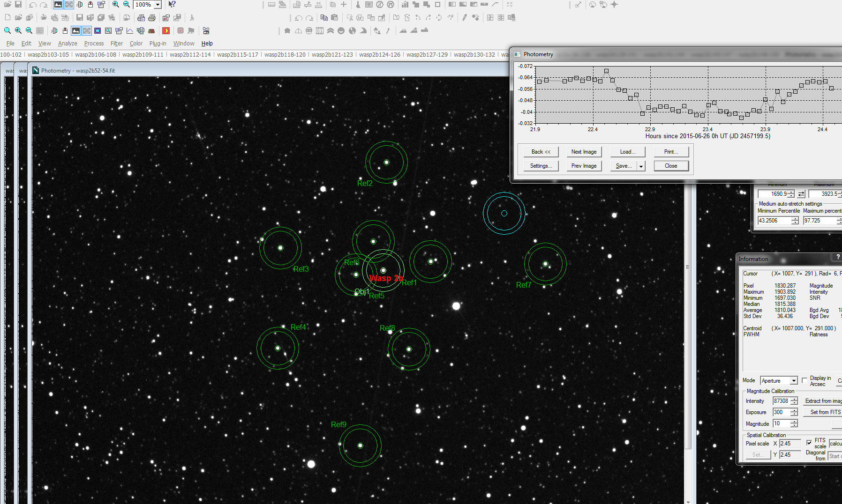Click the Minimum Percentile input field
The width and height of the screenshot is (842, 504).
(774, 221)
